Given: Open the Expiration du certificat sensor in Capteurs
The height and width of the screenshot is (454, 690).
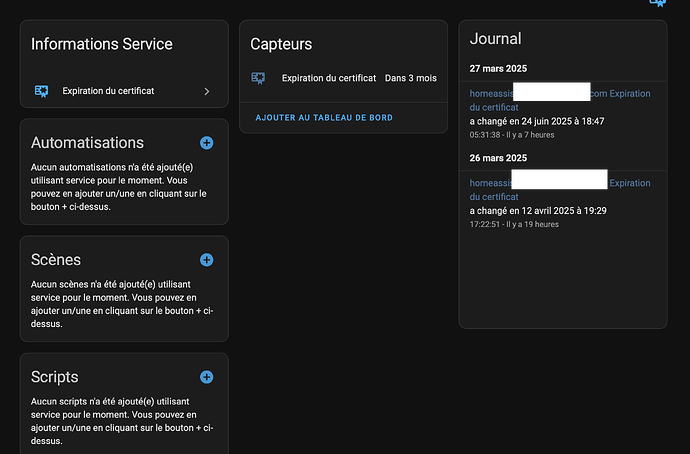Looking at the screenshot, I should [x=343, y=78].
